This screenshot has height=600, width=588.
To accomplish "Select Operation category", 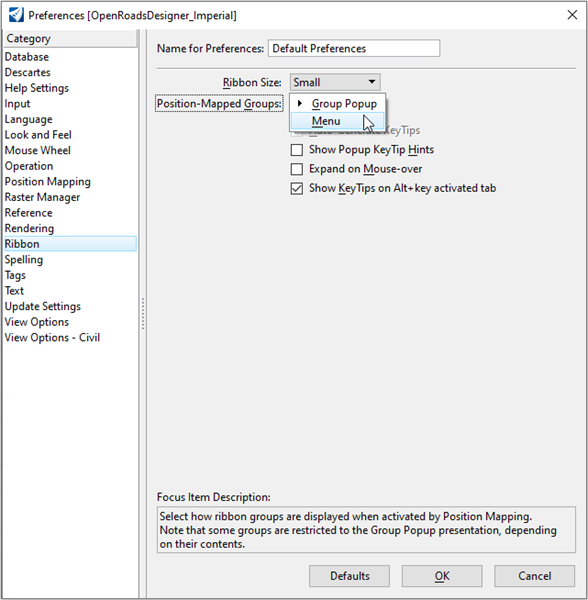I will tap(70, 166).
